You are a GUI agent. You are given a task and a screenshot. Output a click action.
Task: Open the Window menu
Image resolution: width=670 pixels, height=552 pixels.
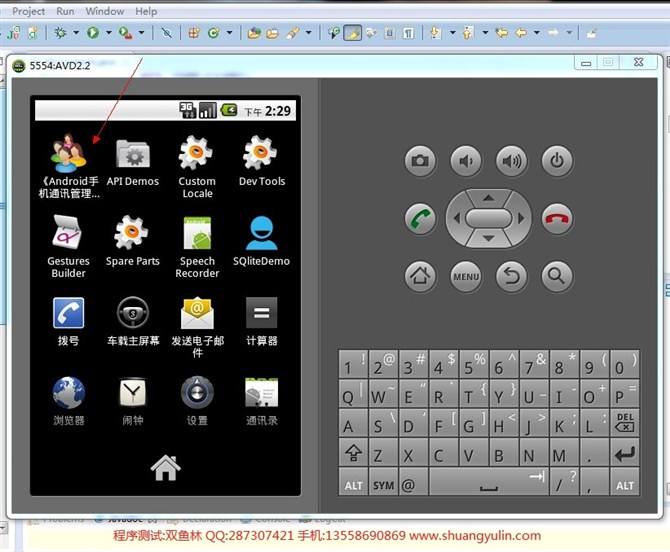click(105, 11)
